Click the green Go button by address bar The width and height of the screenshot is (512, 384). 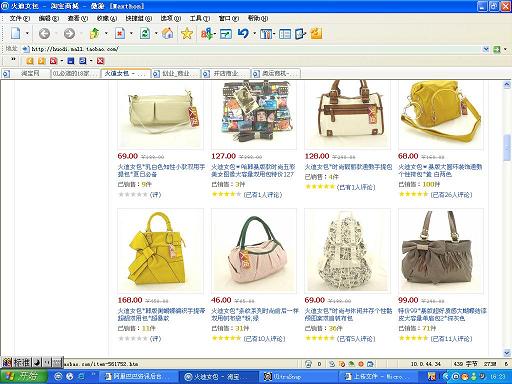[497, 49]
